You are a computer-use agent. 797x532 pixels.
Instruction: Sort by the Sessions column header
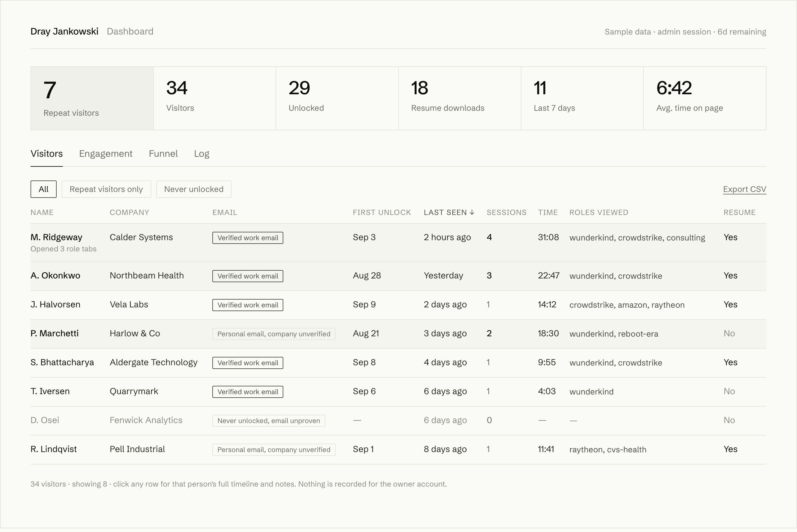[x=507, y=212]
